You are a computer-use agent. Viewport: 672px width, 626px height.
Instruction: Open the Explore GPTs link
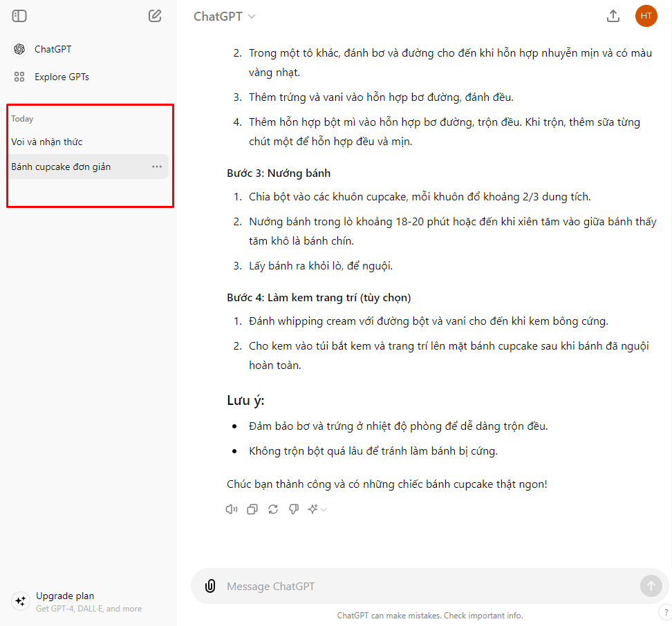(62, 77)
